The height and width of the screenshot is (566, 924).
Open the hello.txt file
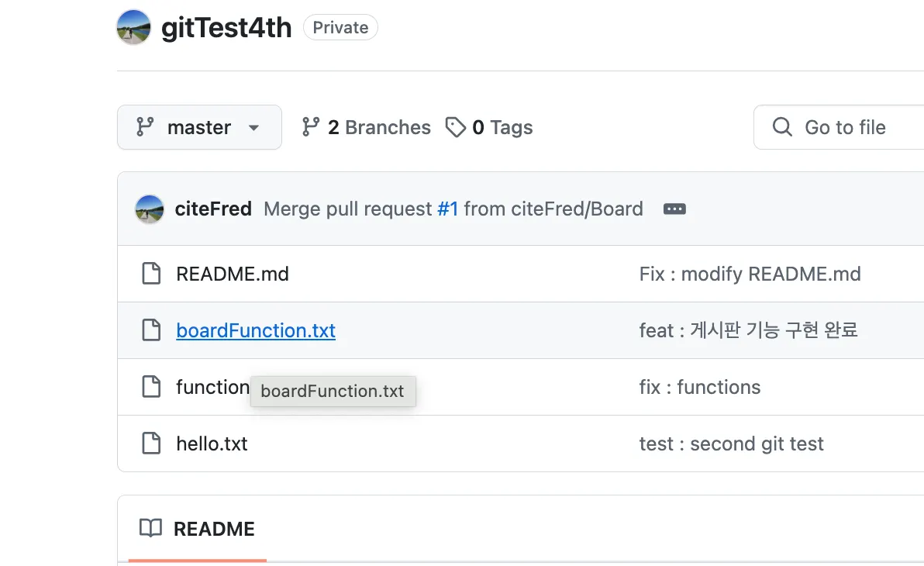pyautogui.click(x=212, y=443)
